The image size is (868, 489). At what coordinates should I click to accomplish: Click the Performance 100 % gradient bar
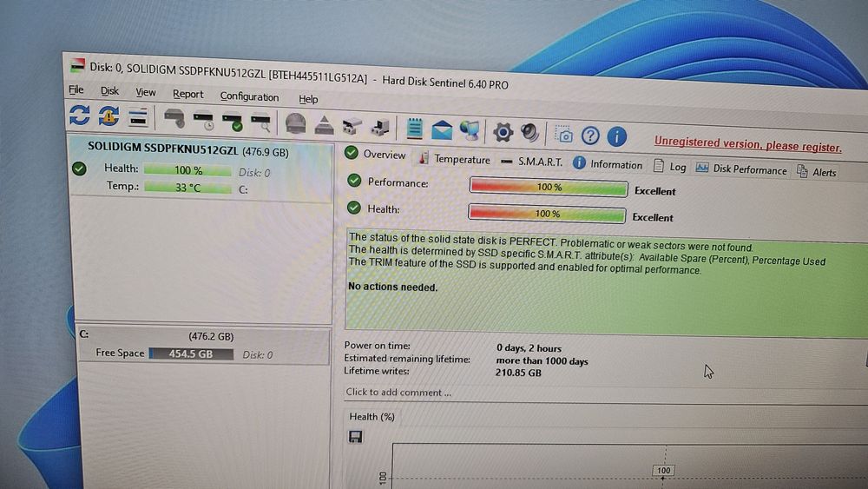pos(549,188)
